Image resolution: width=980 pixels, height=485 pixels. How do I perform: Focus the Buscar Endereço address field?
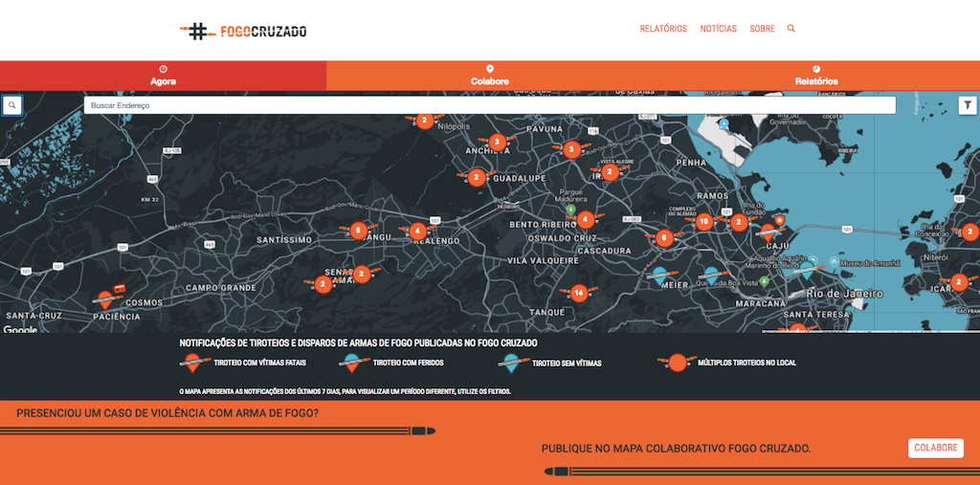point(489,105)
